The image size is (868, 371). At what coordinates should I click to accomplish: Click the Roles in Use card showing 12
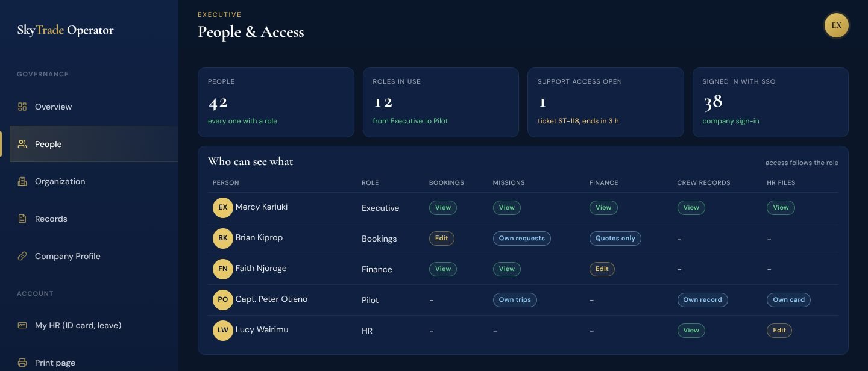coord(441,102)
